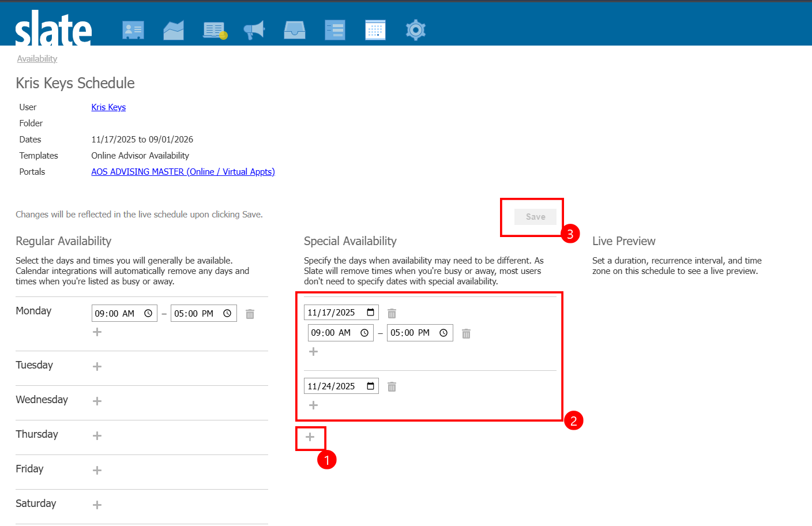Add time range under 11/17/2025
This screenshot has height=526, width=812.
coord(313,351)
